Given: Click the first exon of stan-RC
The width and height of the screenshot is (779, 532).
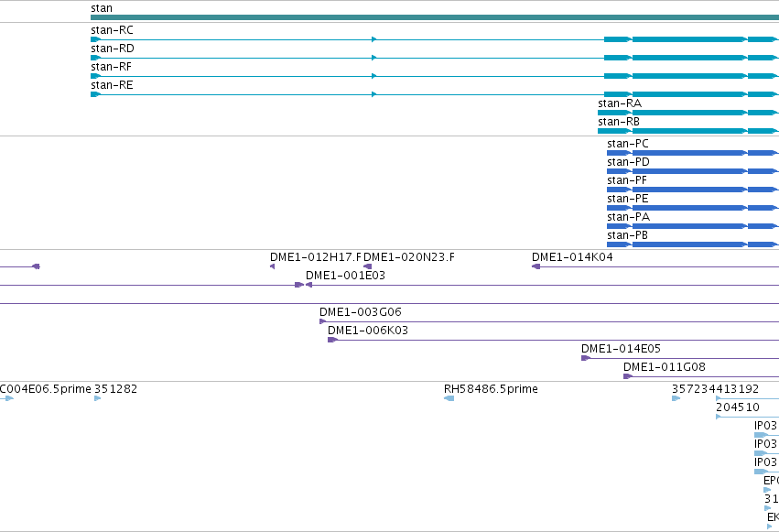Looking at the screenshot, I should click(95, 39).
